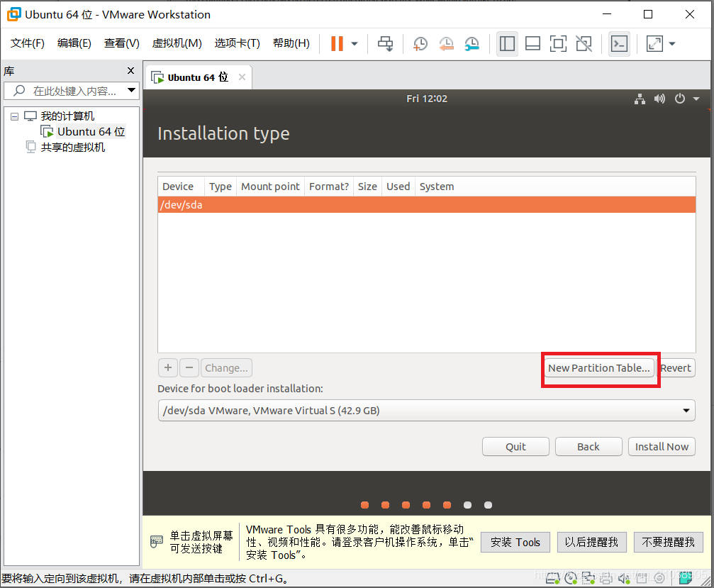Screen dimensions: 714x588
Task: Click the printer status bar icon
Action: pos(606,578)
